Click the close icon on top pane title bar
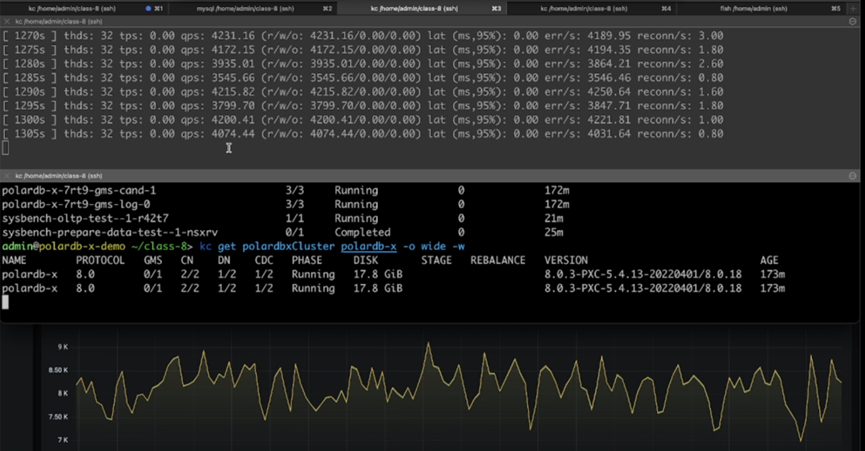 click(7, 21)
